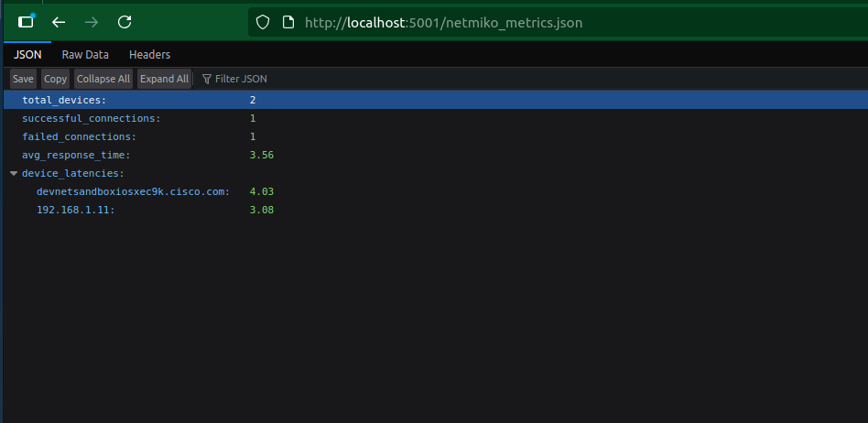
Task: Reload the page with the refresh icon
Action: click(x=125, y=22)
